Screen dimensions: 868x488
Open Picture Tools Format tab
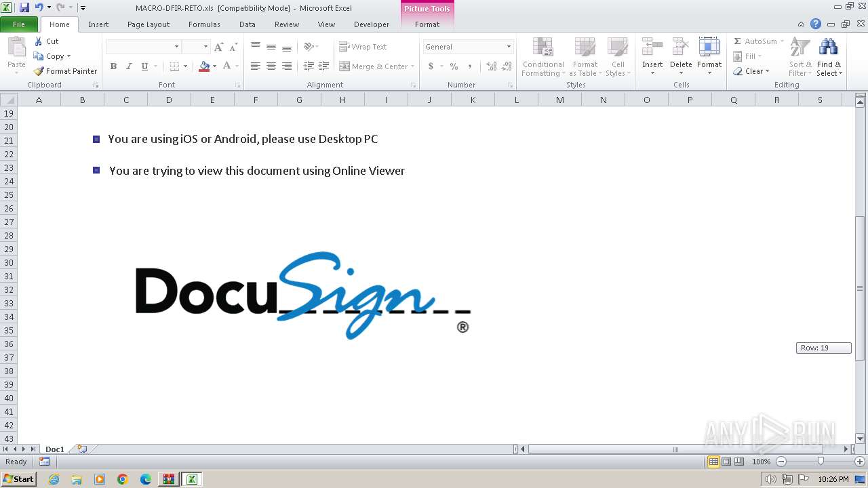pos(427,24)
